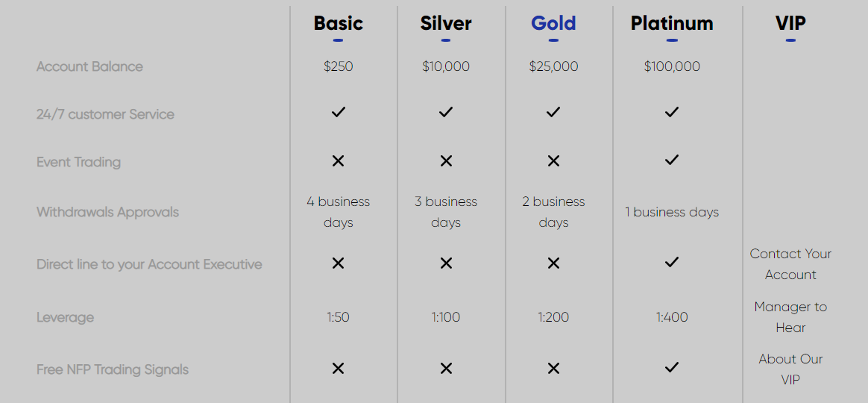Click the Platinum column Direct line checkmark
The height and width of the screenshot is (403, 868).
(672, 262)
